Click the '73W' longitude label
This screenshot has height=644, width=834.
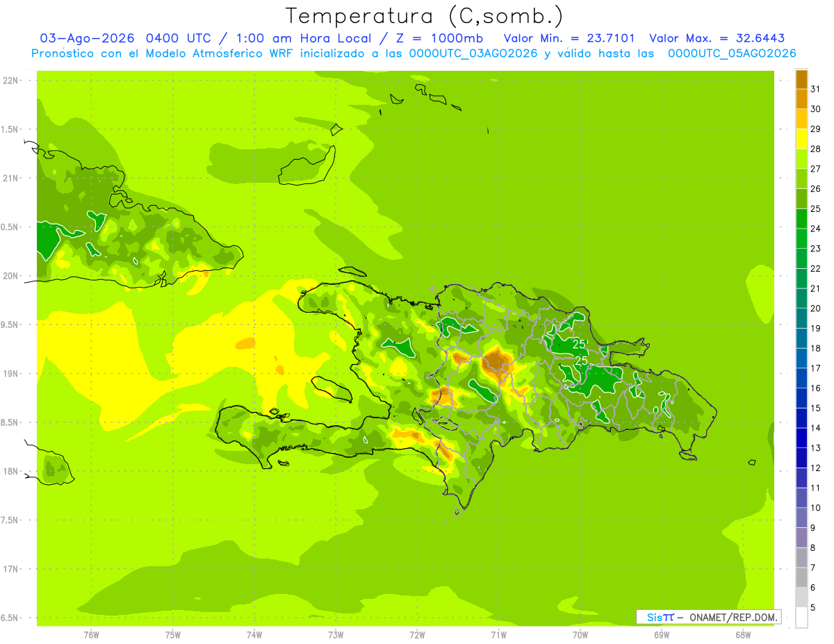(336, 635)
